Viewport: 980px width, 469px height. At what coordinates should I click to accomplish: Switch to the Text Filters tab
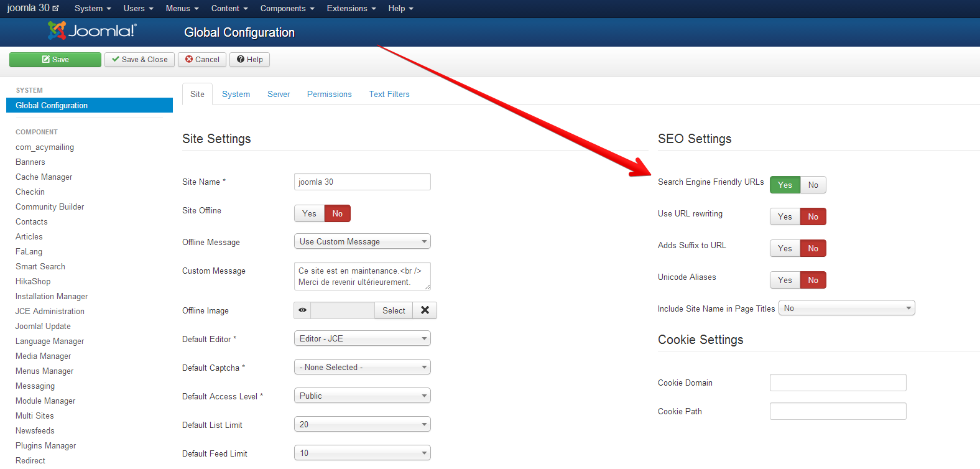[x=389, y=94]
